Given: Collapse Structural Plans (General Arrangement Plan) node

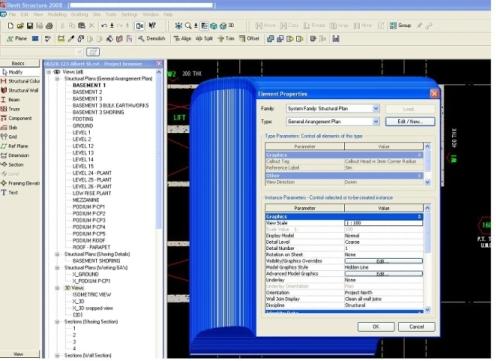Looking at the screenshot, I should point(57,79).
